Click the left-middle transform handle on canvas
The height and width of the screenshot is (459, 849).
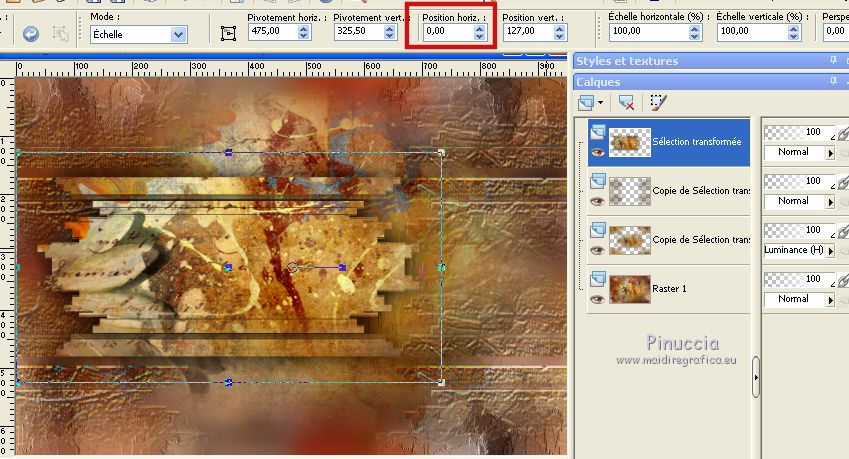pos(18,267)
